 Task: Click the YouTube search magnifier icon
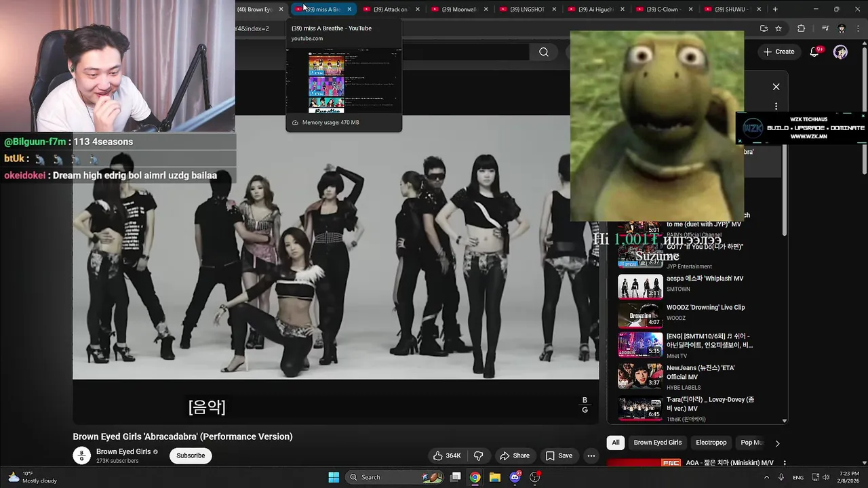coord(544,52)
